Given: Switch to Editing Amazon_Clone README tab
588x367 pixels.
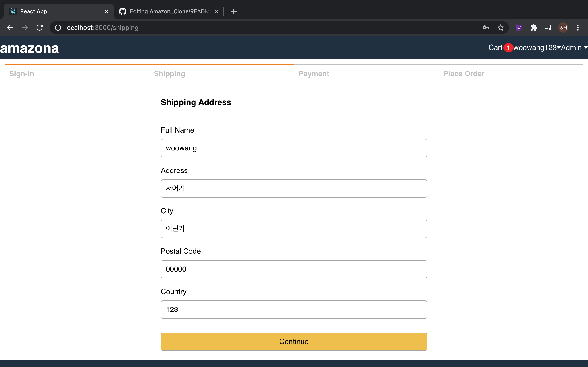Looking at the screenshot, I should click(169, 11).
